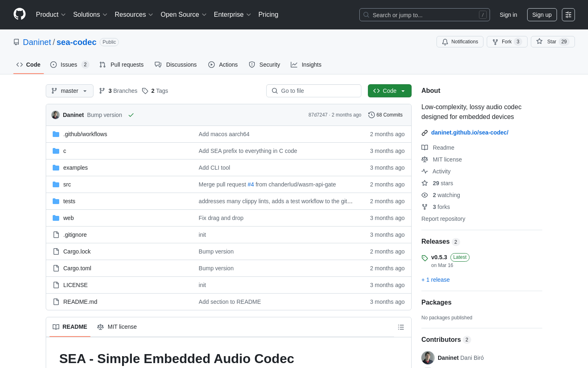This screenshot has height=368, width=588.
Task: Click the Sign up button
Action: (x=542, y=15)
